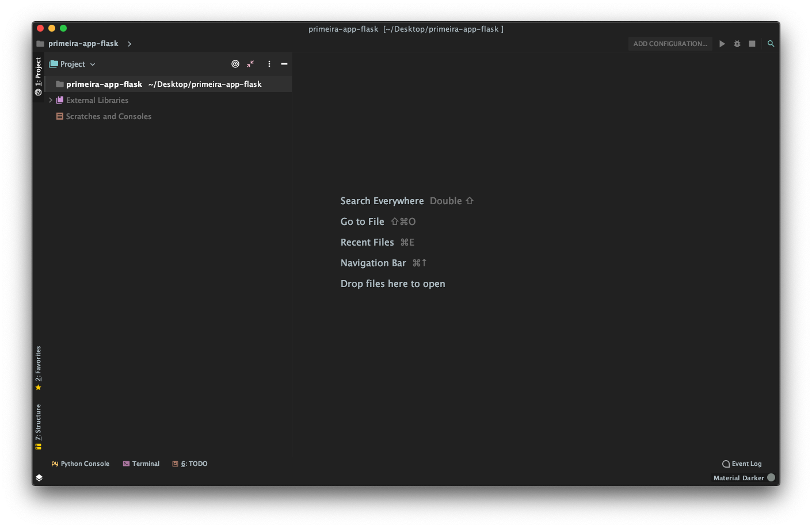Image resolution: width=812 pixels, height=528 pixels.
Task: Click the Add Configuration button
Action: coord(670,44)
